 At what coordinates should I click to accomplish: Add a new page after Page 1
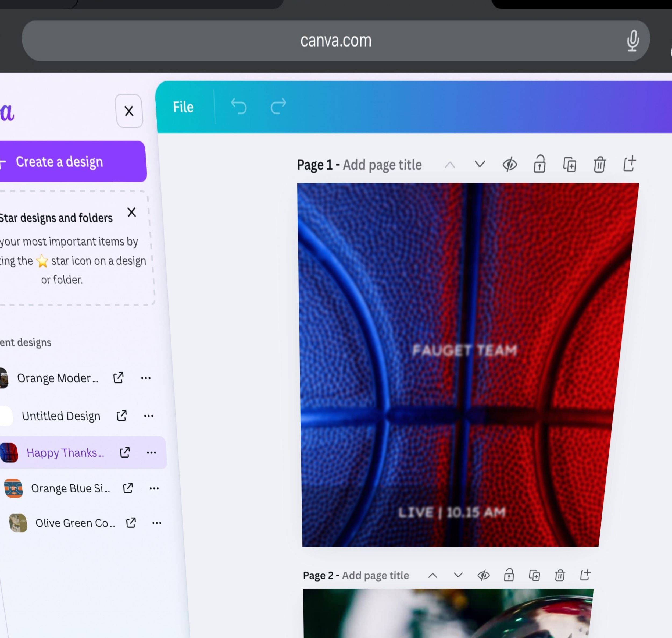[x=629, y=164]
